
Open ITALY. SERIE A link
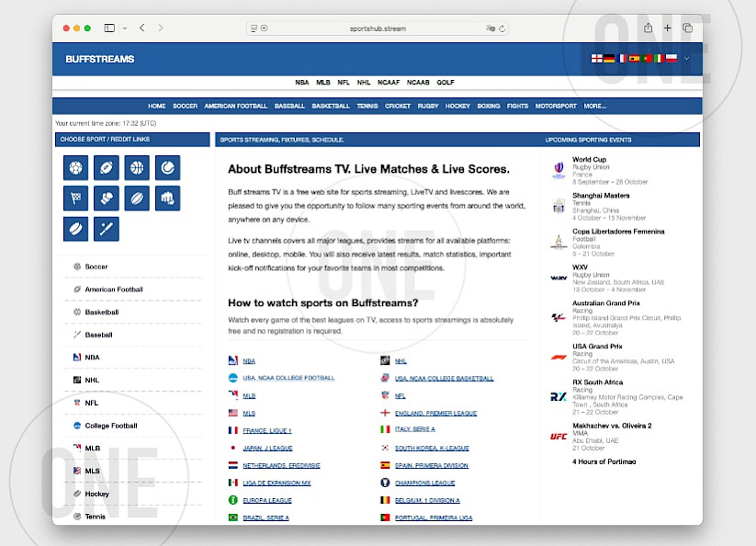tap(415, 428)
